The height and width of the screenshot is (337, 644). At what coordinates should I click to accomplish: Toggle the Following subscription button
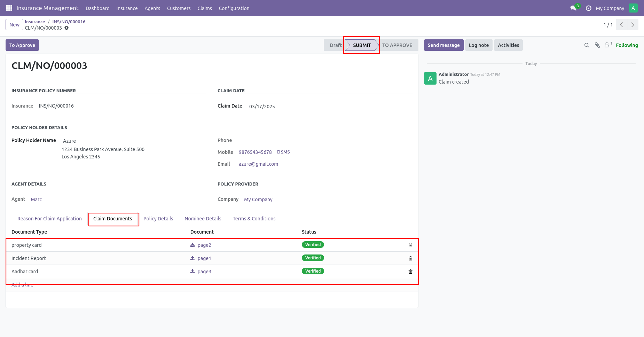click(627, 45)
